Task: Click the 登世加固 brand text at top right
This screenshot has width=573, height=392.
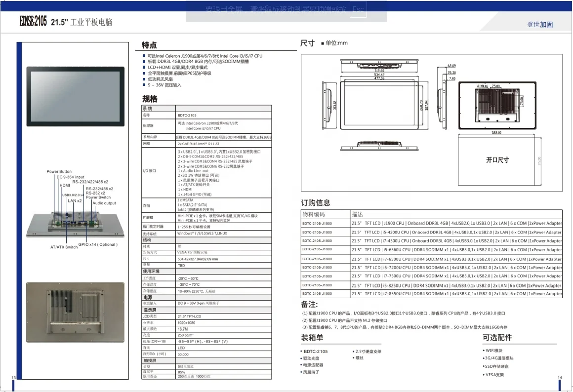Action: (539, 24)
